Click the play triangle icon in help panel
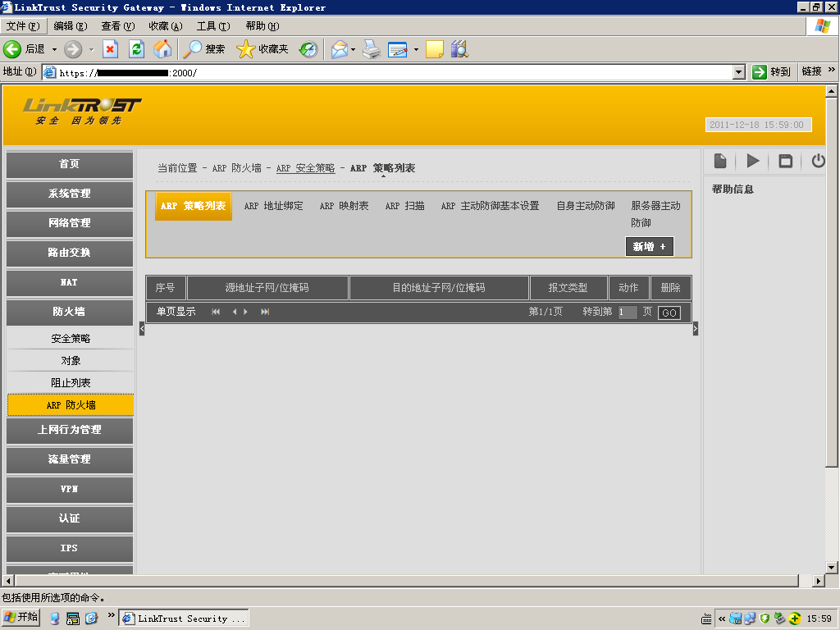The width and height of the screenshot is (840, 630). pyautogui.click(x=753, y=161)
